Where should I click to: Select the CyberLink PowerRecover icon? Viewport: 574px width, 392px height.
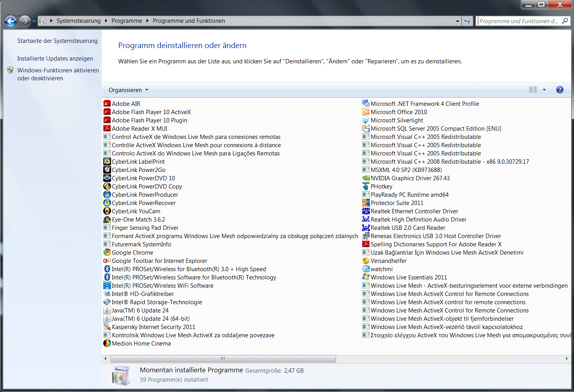pos(107,203)
